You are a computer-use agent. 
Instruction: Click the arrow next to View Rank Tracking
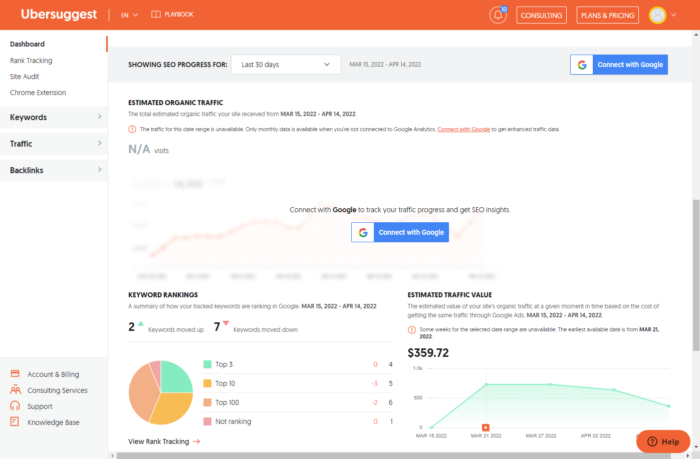[x=196, y=442]
